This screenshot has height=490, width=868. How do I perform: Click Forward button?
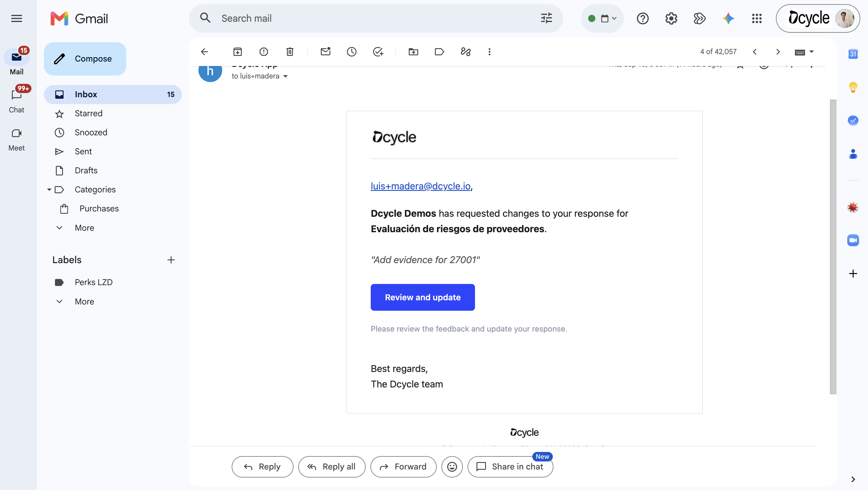point(403,467)
